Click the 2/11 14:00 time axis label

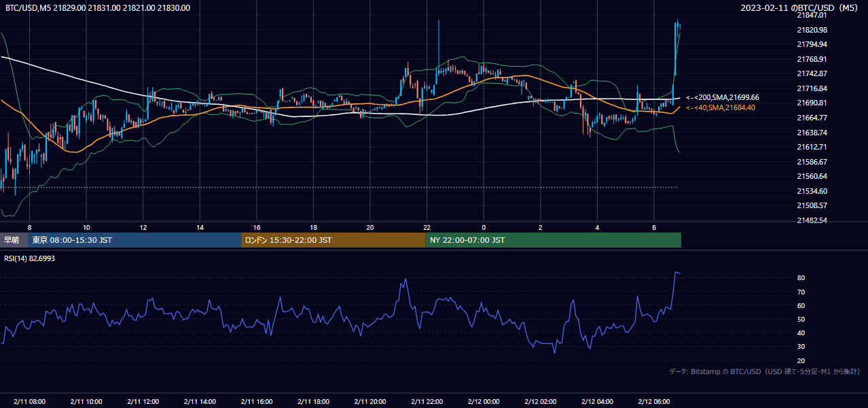200,401
